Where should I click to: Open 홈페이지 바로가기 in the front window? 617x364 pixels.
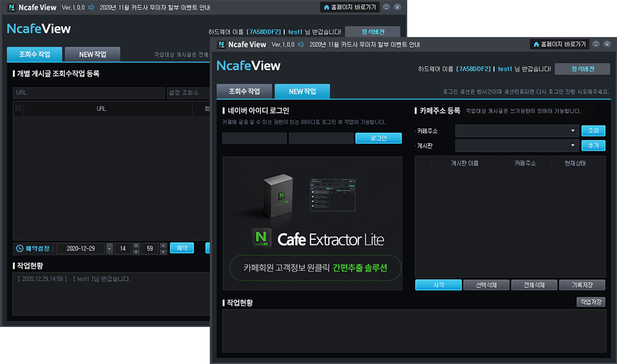point(559,44)
